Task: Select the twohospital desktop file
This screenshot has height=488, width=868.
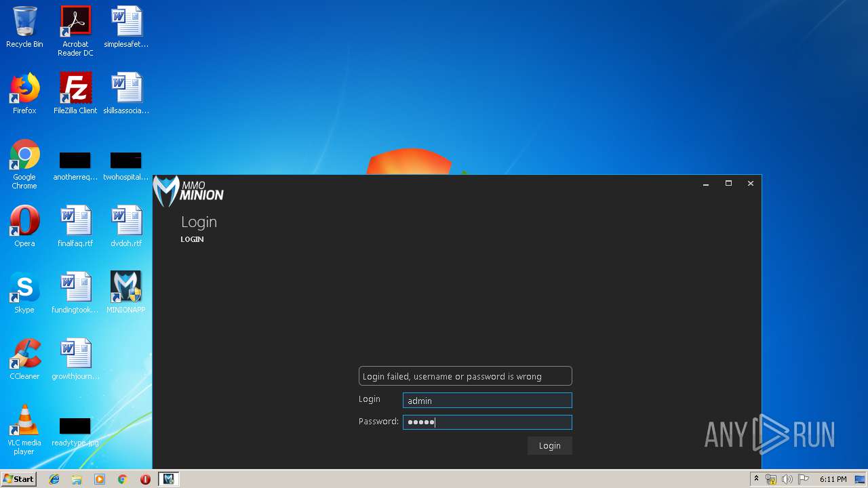Action: pyautogui.click(x=126, y=167)
